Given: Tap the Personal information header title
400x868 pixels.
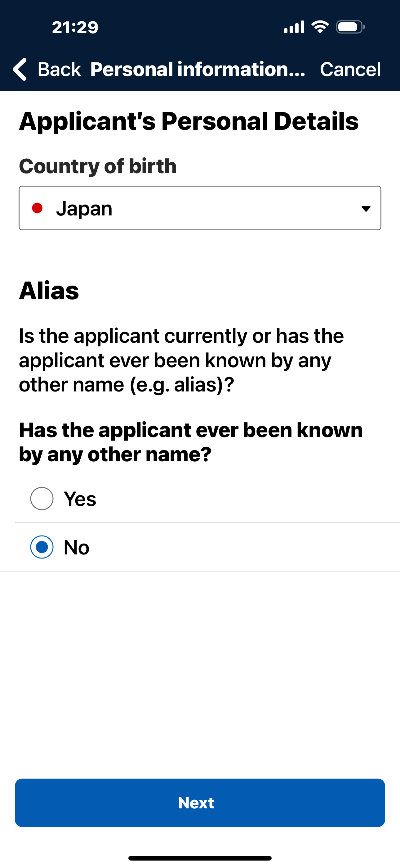Looking at the screenshot, I should pos(198,70).
